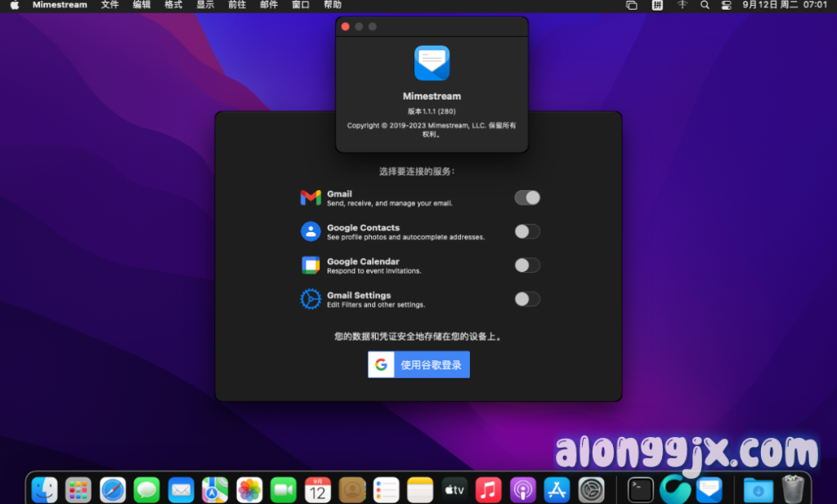Click the Gmail Settings gear icon
Screen dimensions: 837x504
pos(311,299)
